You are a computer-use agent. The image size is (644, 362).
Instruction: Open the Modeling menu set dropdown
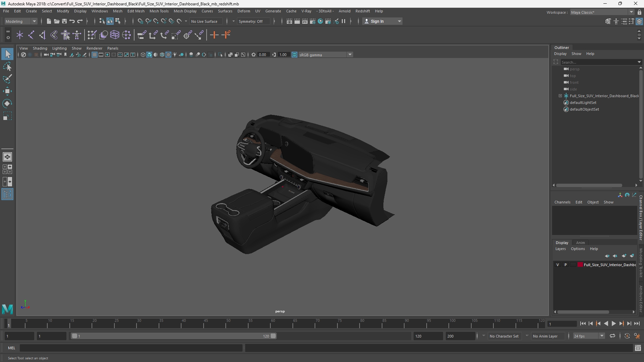point(21,21)
